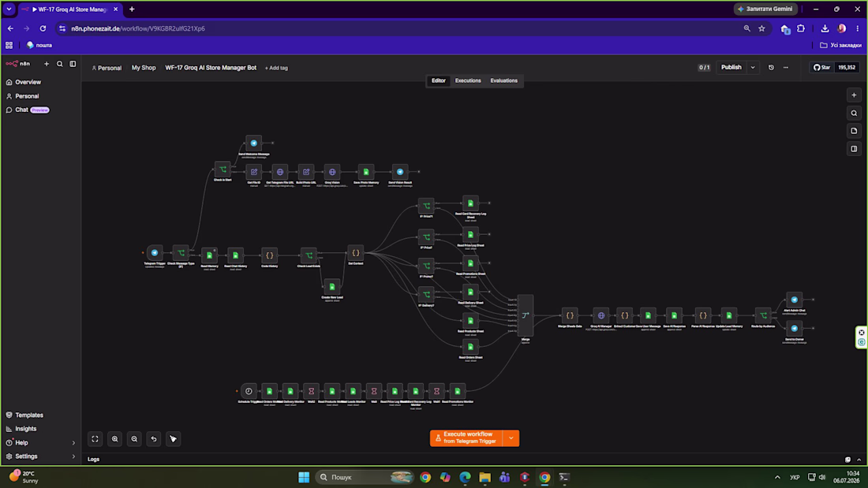The image size is (868, 488).
Task: Select the Create New Lead node
Action: 332,287
